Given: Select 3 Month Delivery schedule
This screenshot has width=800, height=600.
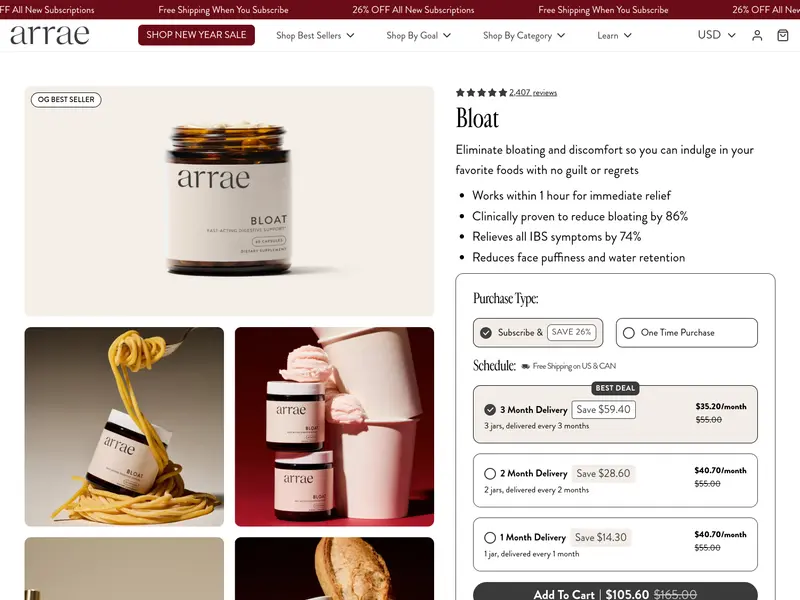Looking at the screenshot, I should (x=615, y=414).
